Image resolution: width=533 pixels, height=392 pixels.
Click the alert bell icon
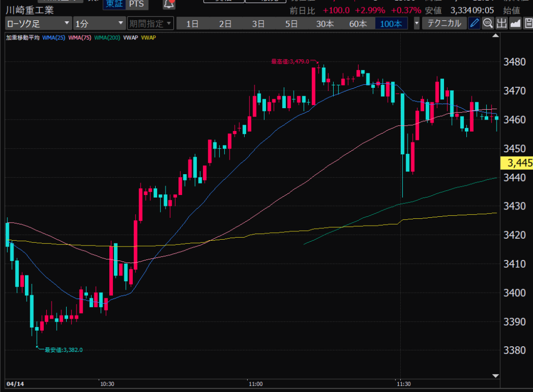click(169, 5)
